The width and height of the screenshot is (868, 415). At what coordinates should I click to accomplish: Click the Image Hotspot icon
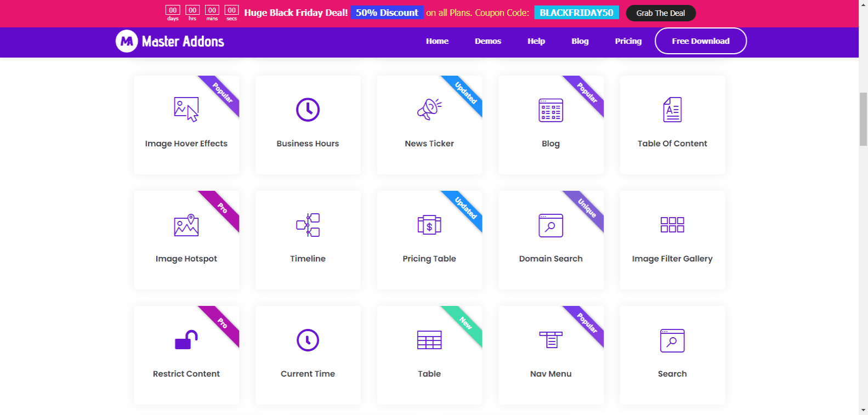point(186,225)
